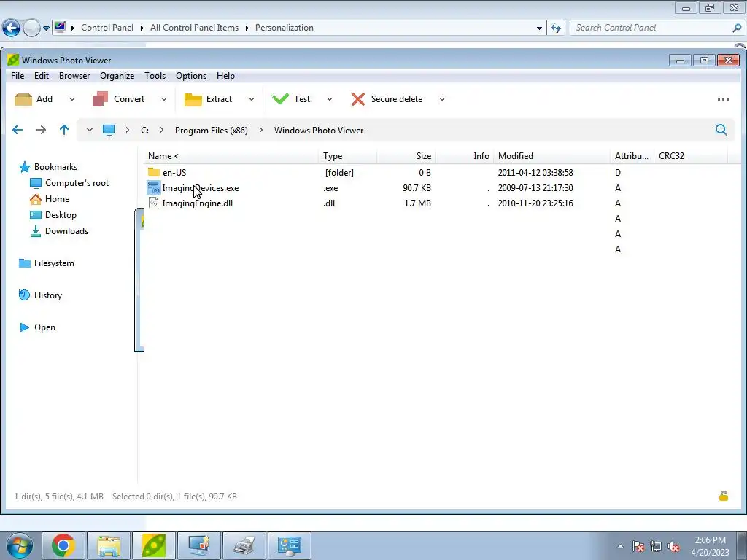Click the Filesystem folder icon
The width and height of the screenshot is (747, 560).
coord(24,263)
